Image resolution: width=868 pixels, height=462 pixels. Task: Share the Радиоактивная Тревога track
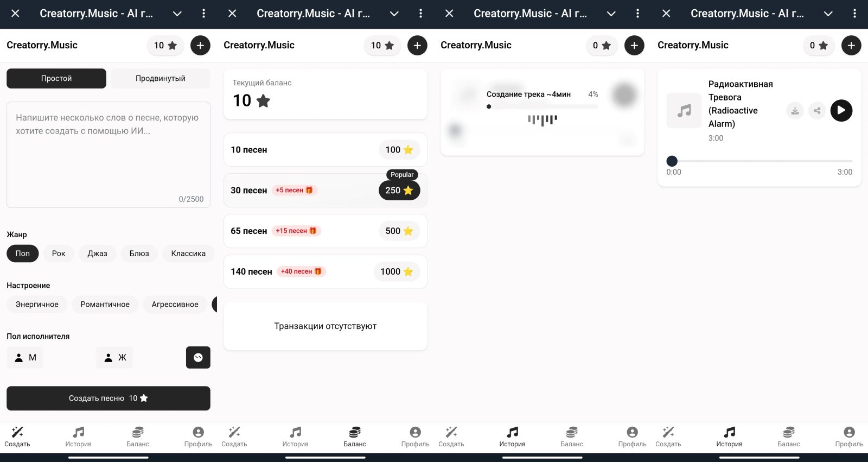(817, 111)
